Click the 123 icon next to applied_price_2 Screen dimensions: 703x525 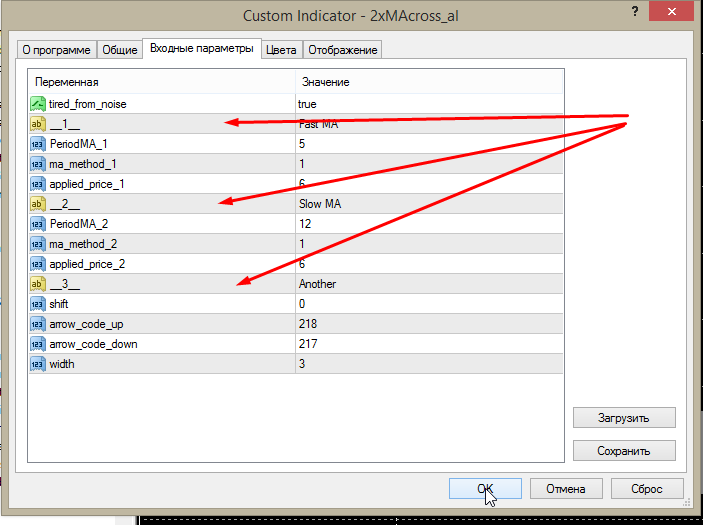(38, 264)
